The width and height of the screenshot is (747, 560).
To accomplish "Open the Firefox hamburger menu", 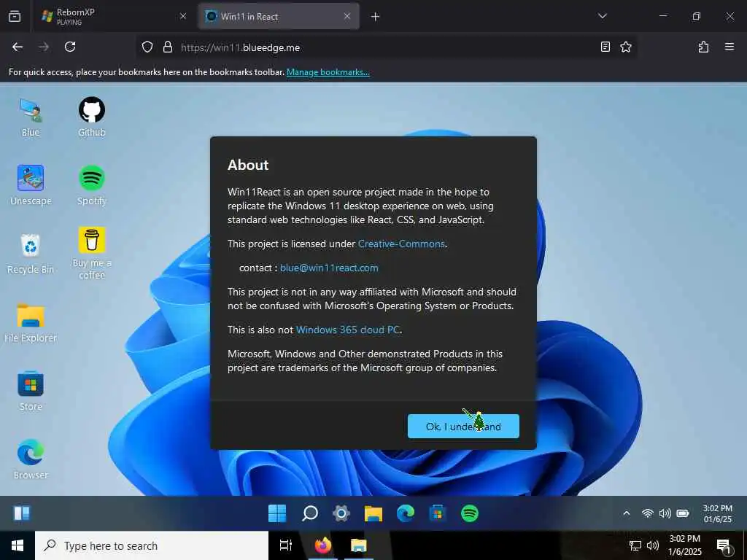I will (729, 47).
